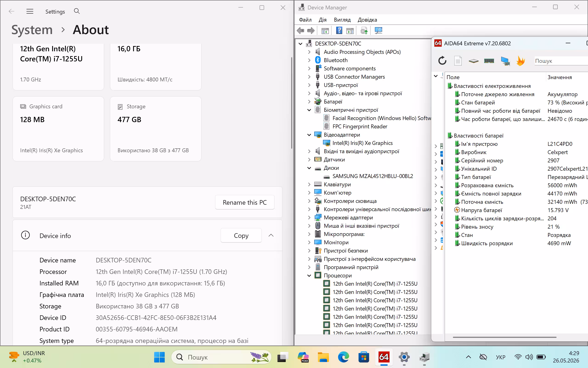Collapse the Процесори node
The width and height of the screenshot is (588, 368).
(309, 276)
